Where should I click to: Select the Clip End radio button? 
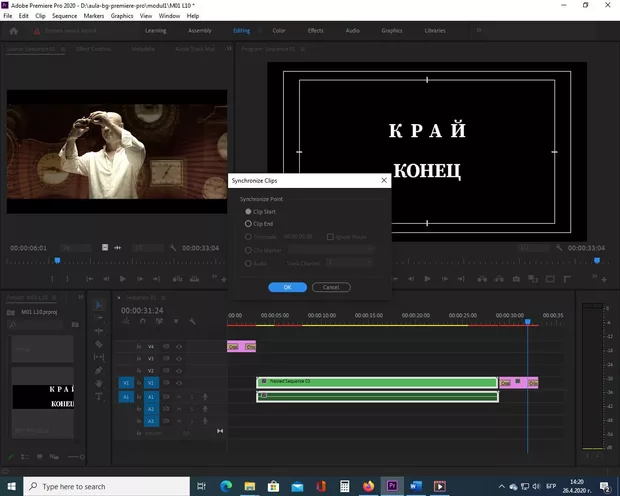tap(249, 224)
